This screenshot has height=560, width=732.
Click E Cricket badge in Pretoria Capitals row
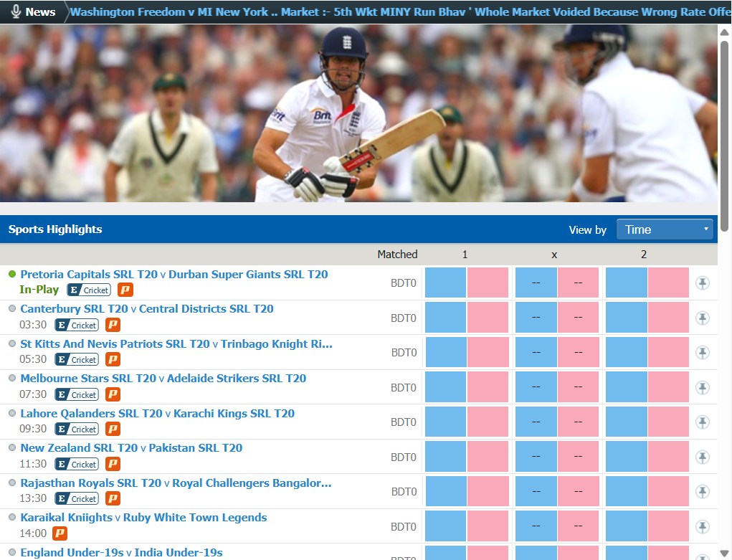coord(89,290)
